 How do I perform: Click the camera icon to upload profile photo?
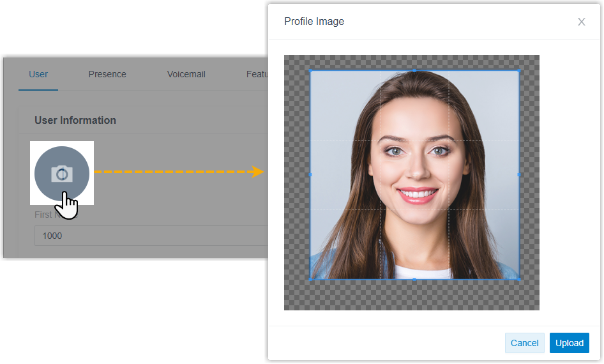coord(61,173)
